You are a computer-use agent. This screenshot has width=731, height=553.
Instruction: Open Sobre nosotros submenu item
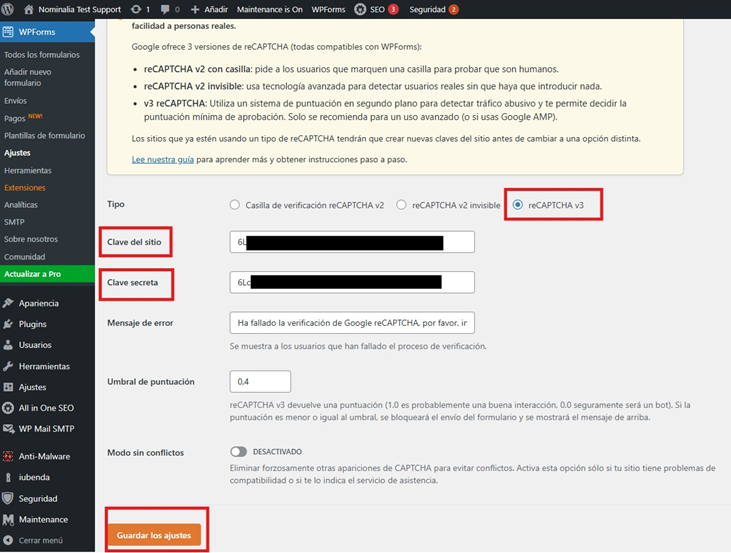click(x=31, y=239)
